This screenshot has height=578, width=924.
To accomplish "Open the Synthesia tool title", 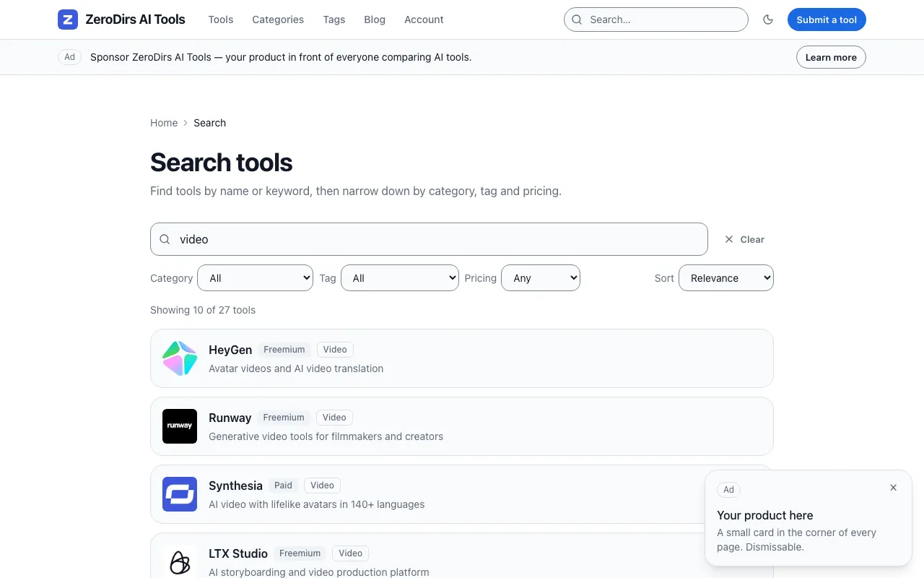I will point(235,486).
